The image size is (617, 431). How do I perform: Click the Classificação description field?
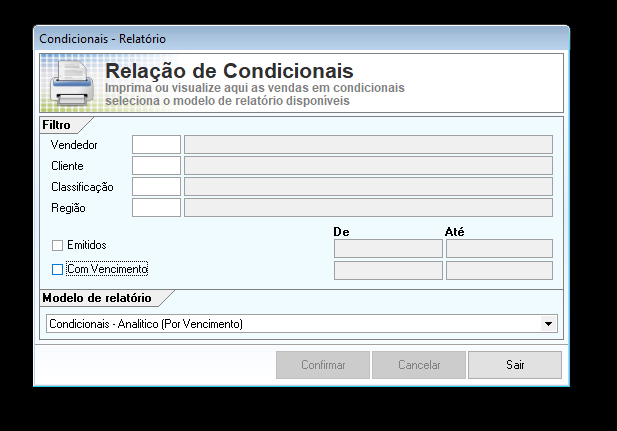click(x=368, y=187)
